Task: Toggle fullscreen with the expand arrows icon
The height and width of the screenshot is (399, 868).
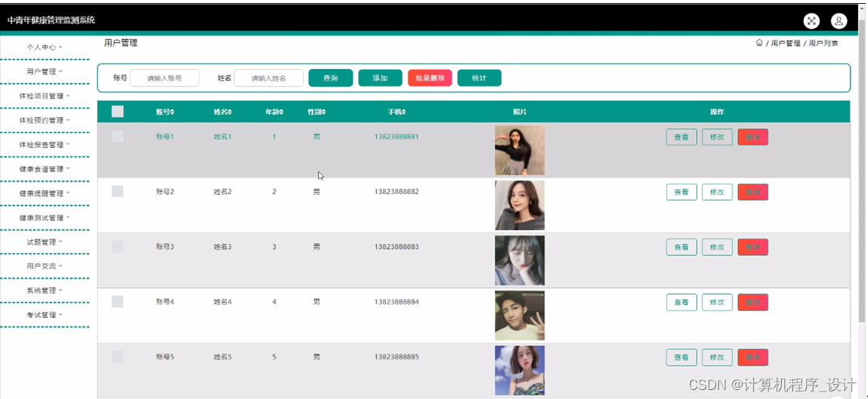Action: (x=811, y=21)
